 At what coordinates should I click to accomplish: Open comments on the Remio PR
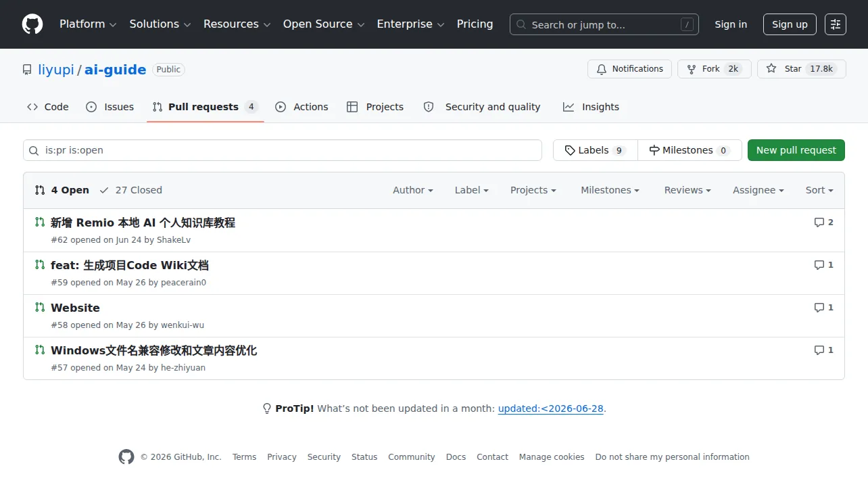823,222
